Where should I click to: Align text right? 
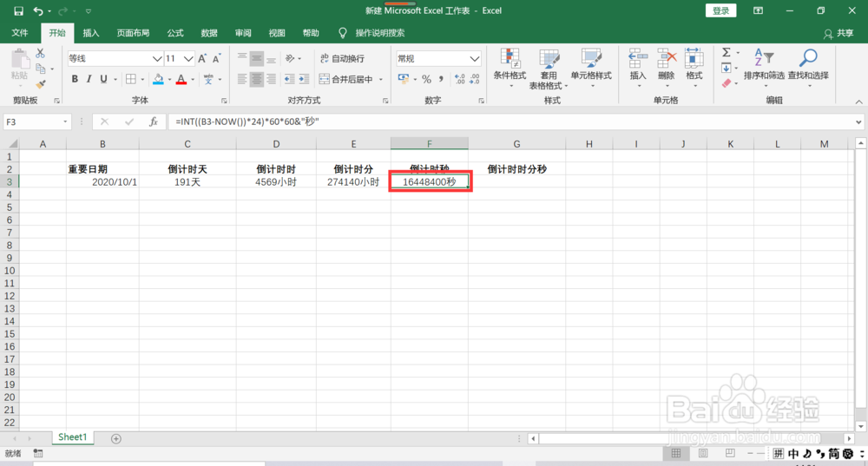(x=271, y=79)
